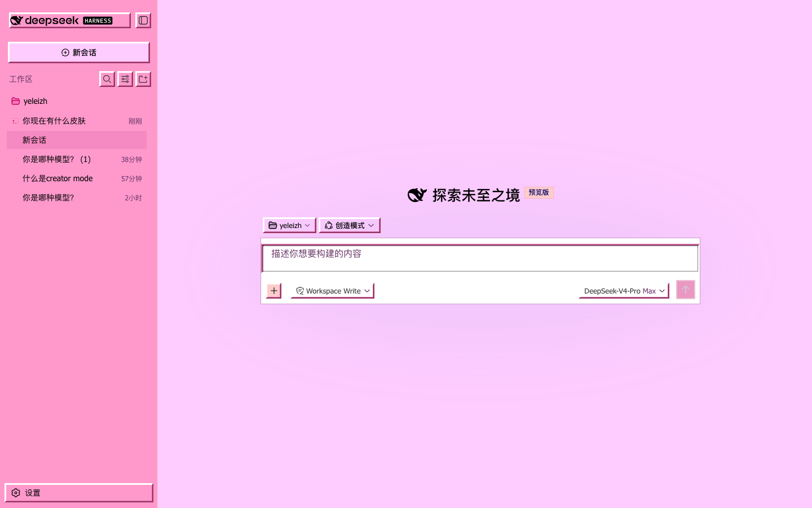
Task: Select the highlighted 新会话 conversation
Action: 77,140
